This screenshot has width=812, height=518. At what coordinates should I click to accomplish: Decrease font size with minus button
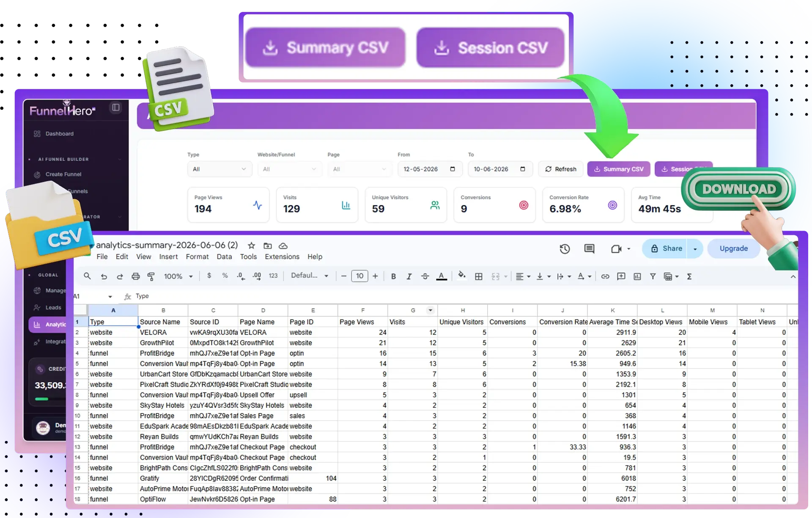pos(344,276)
